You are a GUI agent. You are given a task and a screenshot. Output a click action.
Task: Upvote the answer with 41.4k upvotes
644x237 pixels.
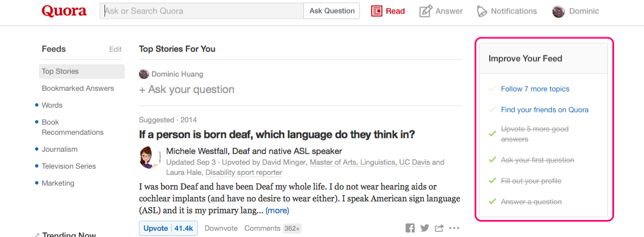coord(168,229)
